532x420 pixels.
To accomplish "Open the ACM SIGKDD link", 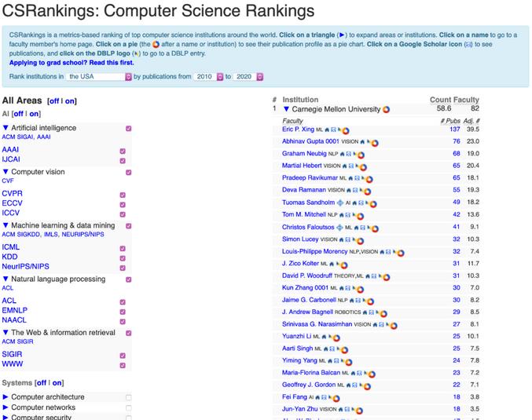I will (x=20, y=235).
